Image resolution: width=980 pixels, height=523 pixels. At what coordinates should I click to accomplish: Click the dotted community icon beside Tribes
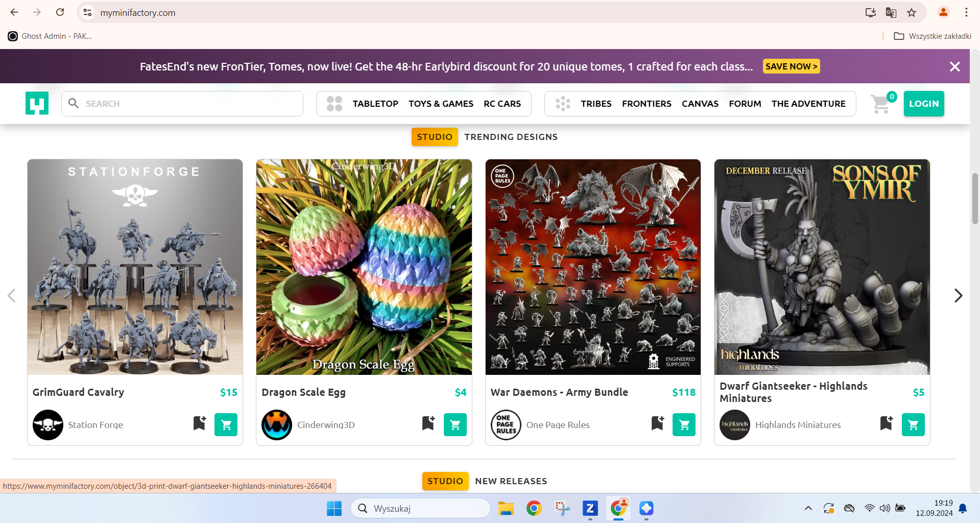click(563, 104)
